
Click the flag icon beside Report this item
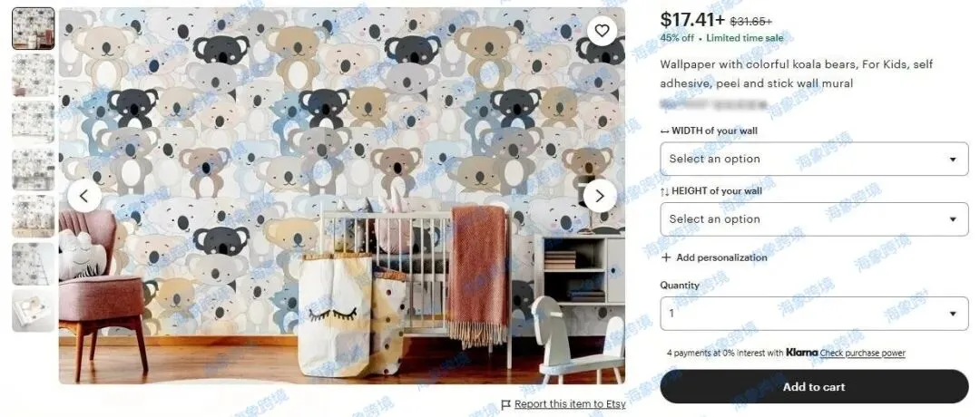tap(506, 404)
